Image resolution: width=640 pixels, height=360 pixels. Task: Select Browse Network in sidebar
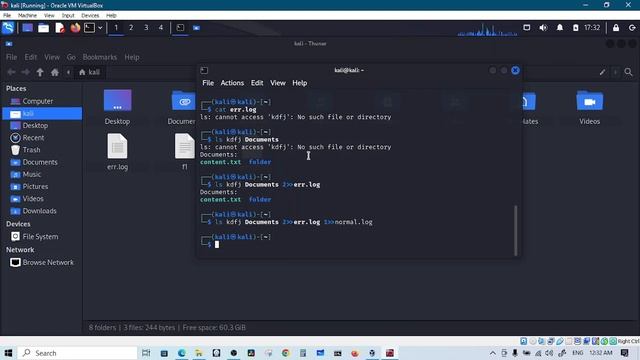tap(48, 262)
